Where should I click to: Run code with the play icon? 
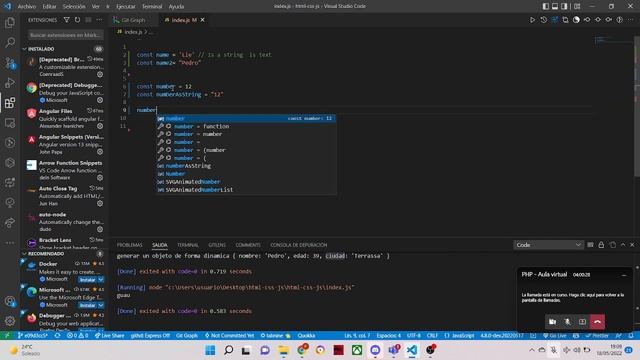click(532, 20)
